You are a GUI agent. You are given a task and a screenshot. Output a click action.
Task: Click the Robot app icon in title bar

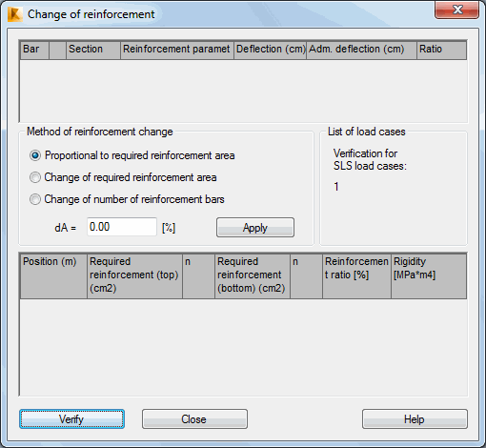pyautogui.click(x=15, y=14)
